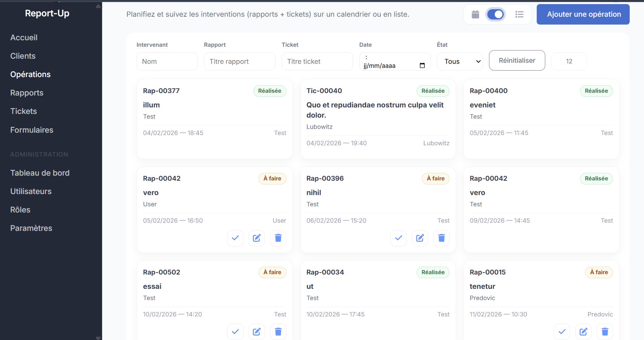Click the Date jj/mm/aaaa field
Viewport: 644px width, 340px height.
(395, 61)
